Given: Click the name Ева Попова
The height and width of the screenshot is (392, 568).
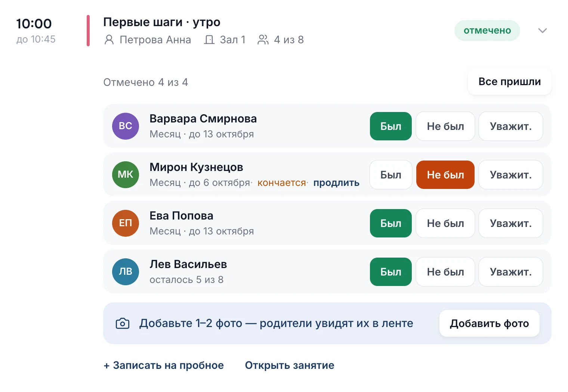Looking at the screenshot, I should point(181,215).
